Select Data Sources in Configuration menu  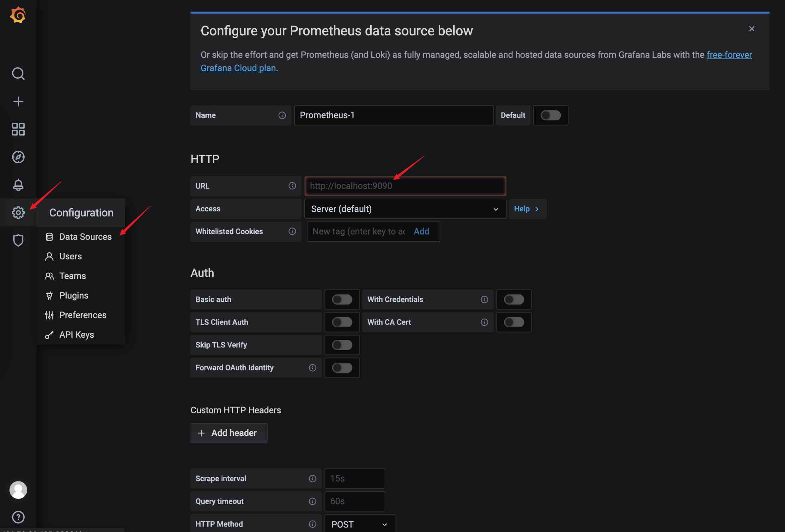click(x=85, y=237)
